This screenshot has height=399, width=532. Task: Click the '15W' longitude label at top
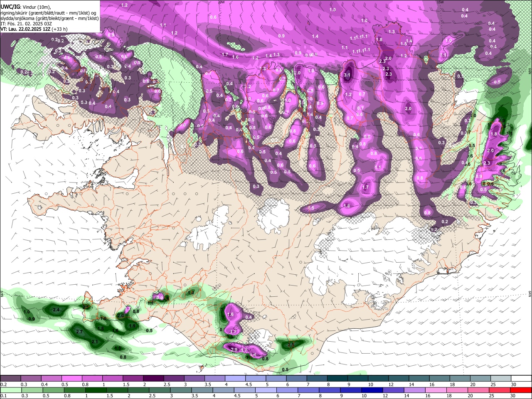[x=440, y=2]
